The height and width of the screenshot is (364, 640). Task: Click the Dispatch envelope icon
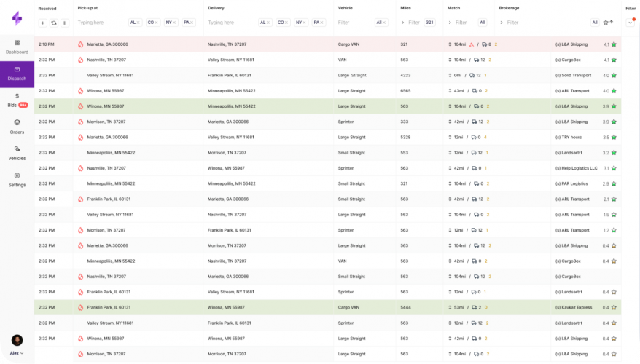[x=17, y=69]
